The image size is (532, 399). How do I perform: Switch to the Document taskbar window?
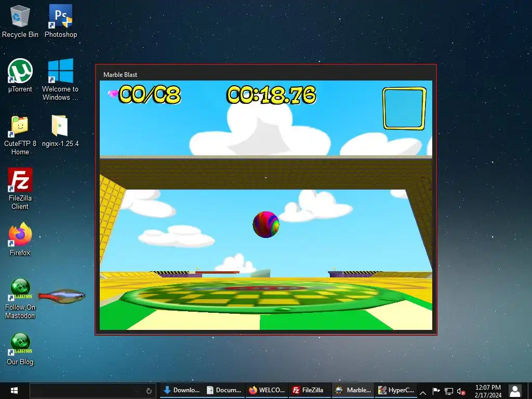point(224,390)
